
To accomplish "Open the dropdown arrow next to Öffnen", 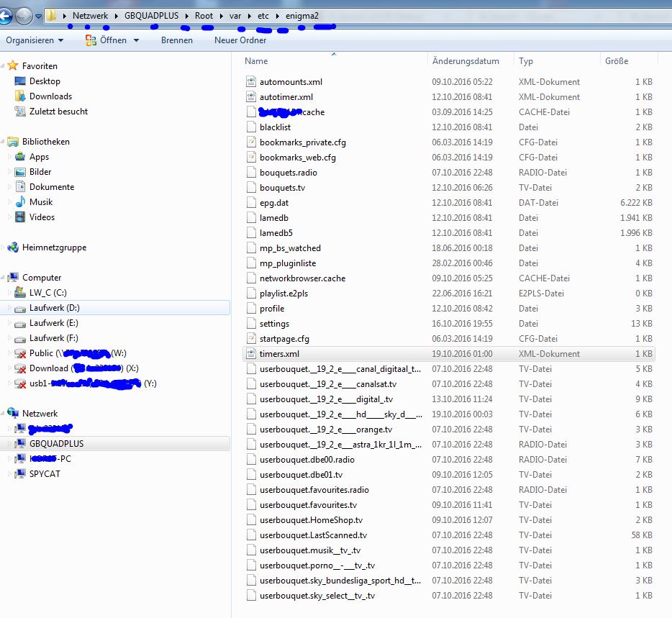I will click(136, 40).
